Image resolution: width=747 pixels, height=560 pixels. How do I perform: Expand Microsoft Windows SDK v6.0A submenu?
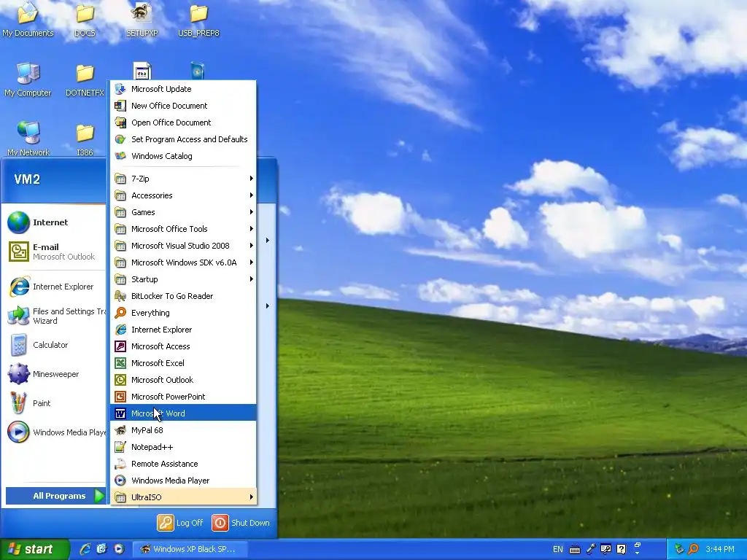coord(183,262)
